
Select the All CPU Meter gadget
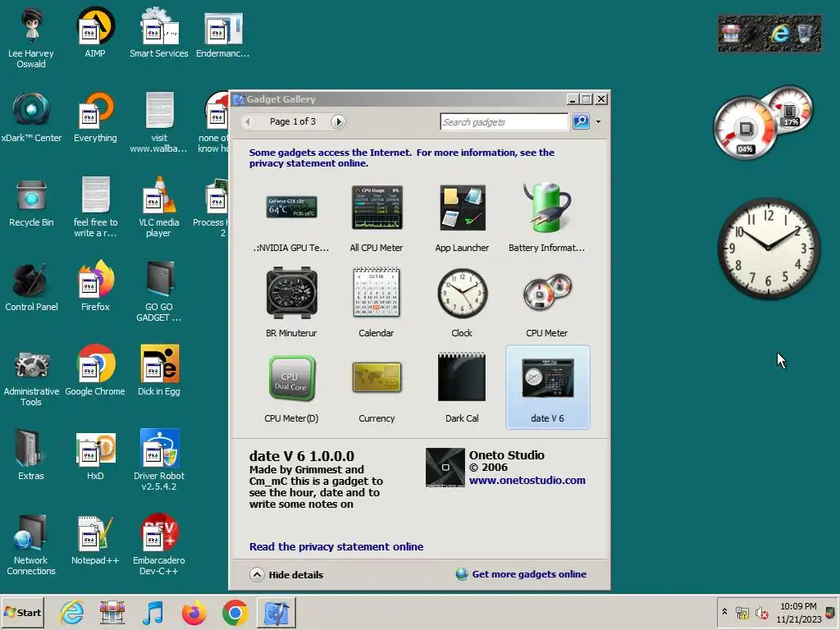click(x=377, y=217)
